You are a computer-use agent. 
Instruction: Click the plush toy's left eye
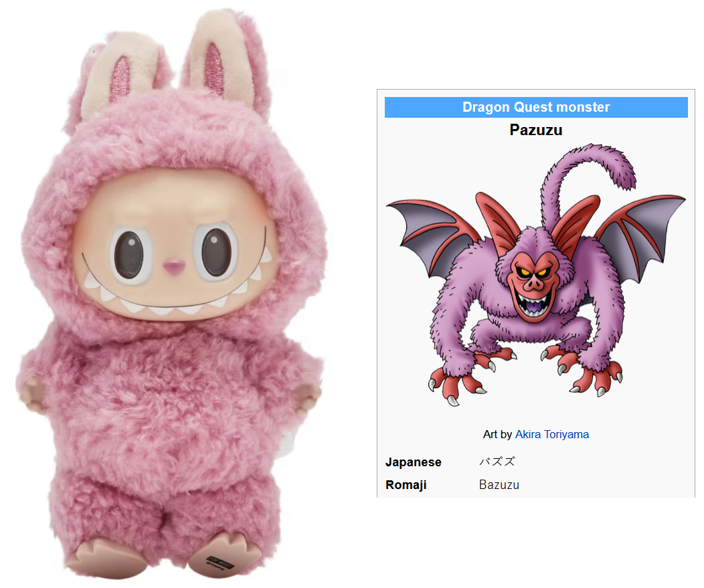coord(130,255)
